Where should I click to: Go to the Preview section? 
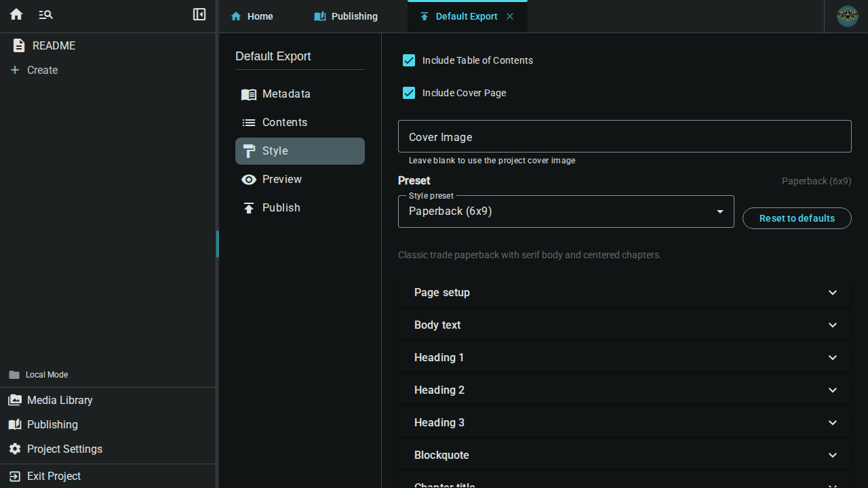pyautogui.click(x=300, y=180)
